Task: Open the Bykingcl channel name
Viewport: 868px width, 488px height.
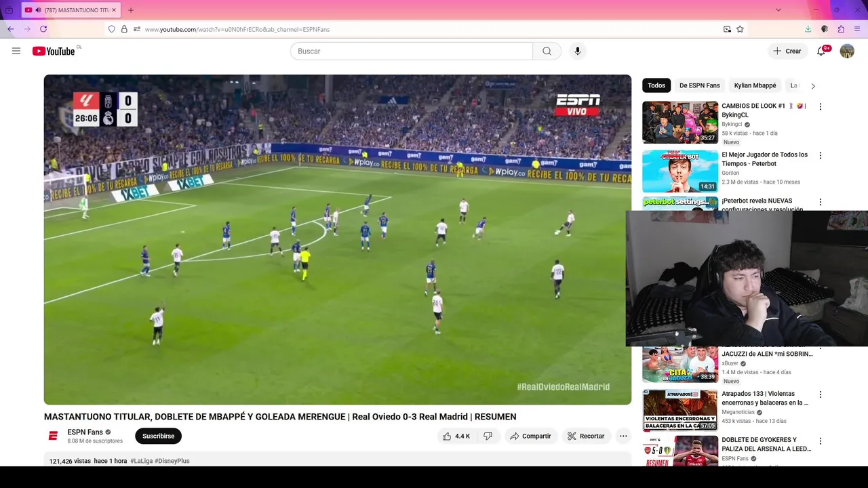Action: pos(732,125)
